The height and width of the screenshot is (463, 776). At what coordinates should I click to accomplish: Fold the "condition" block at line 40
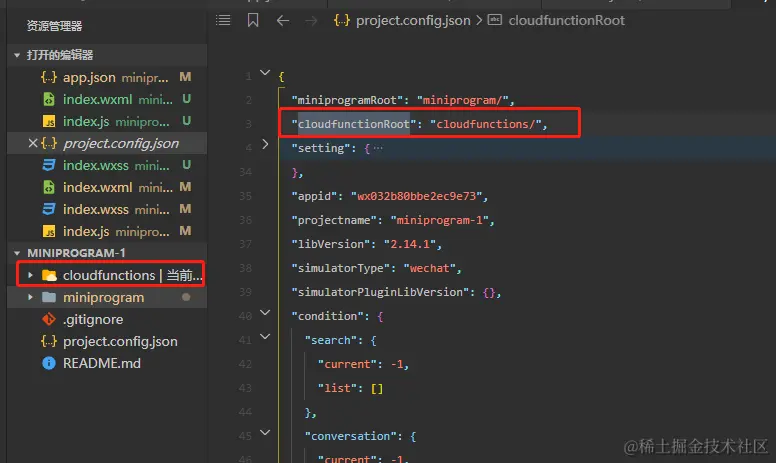[x=265, y=314]
